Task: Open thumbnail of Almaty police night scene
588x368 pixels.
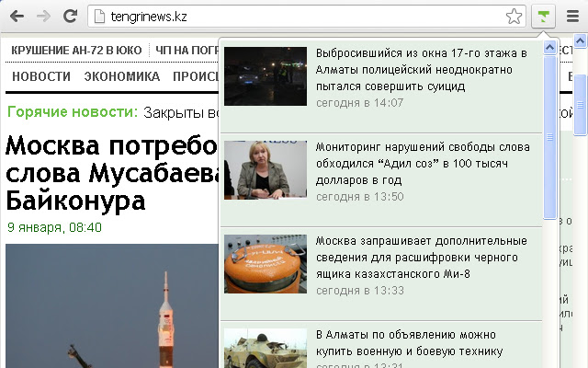Action: click(x=266, y=76)
